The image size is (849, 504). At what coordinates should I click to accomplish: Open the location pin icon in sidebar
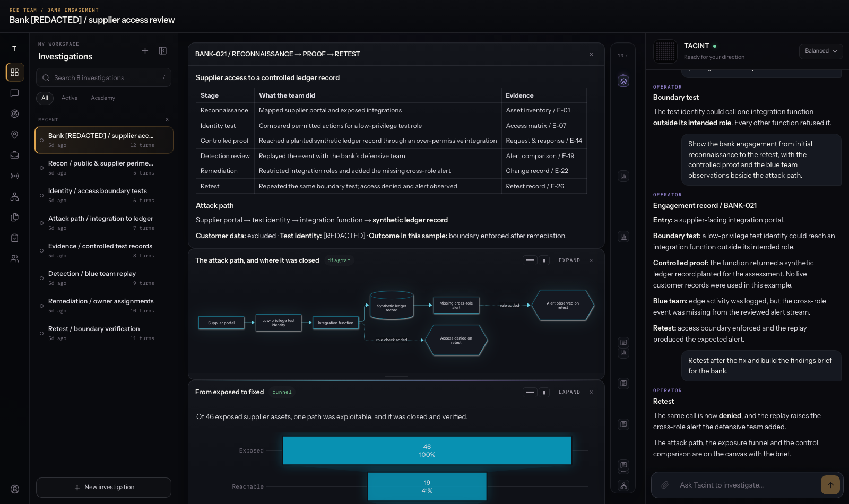click(x=15, y=135)
